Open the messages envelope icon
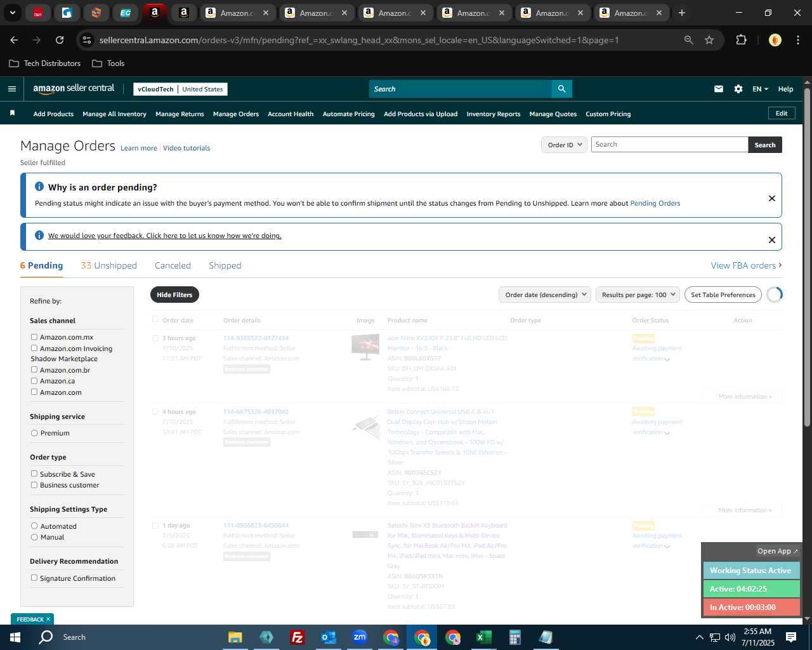Viewport: 812px width, 650px height. [x=719, y=89]
